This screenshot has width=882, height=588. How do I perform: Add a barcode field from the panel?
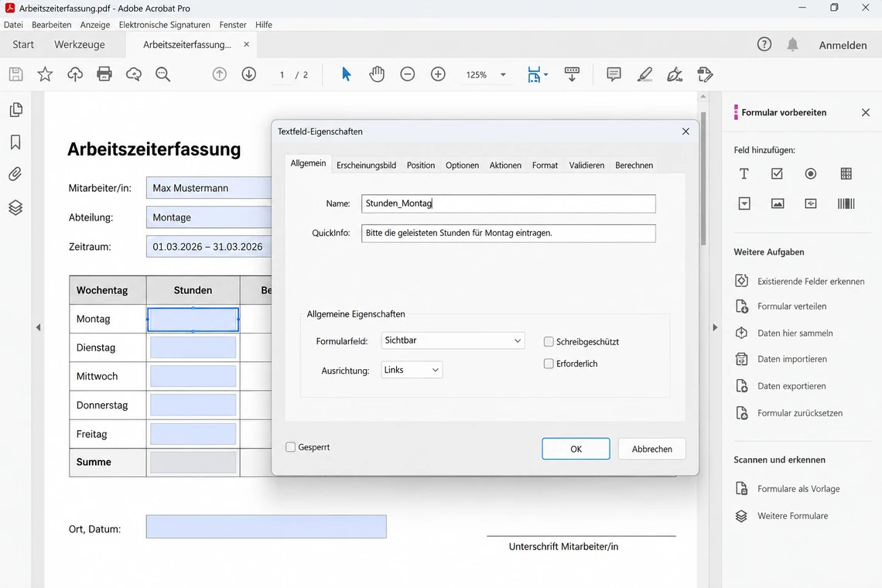click(x=846, y=203)
